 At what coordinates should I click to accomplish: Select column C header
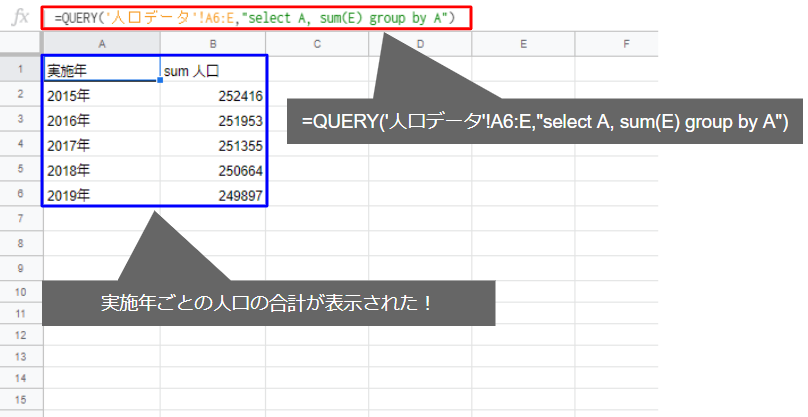(317, 44)
